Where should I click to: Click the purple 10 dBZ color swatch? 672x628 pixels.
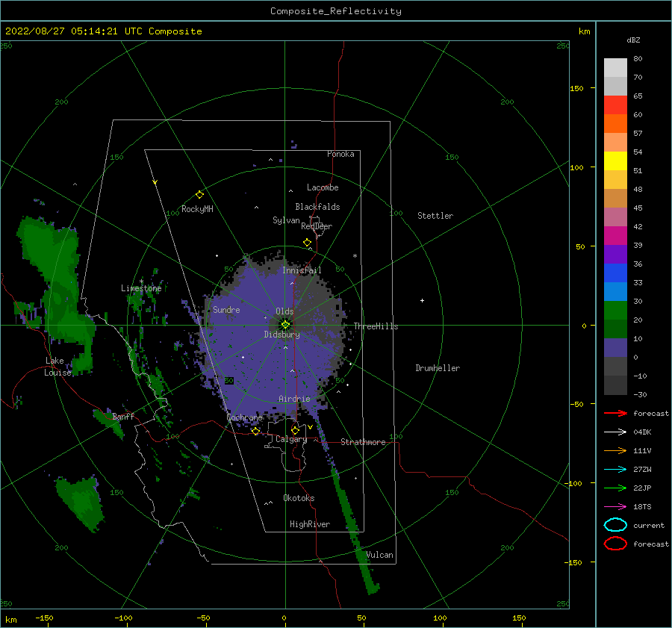coord(615,348)
